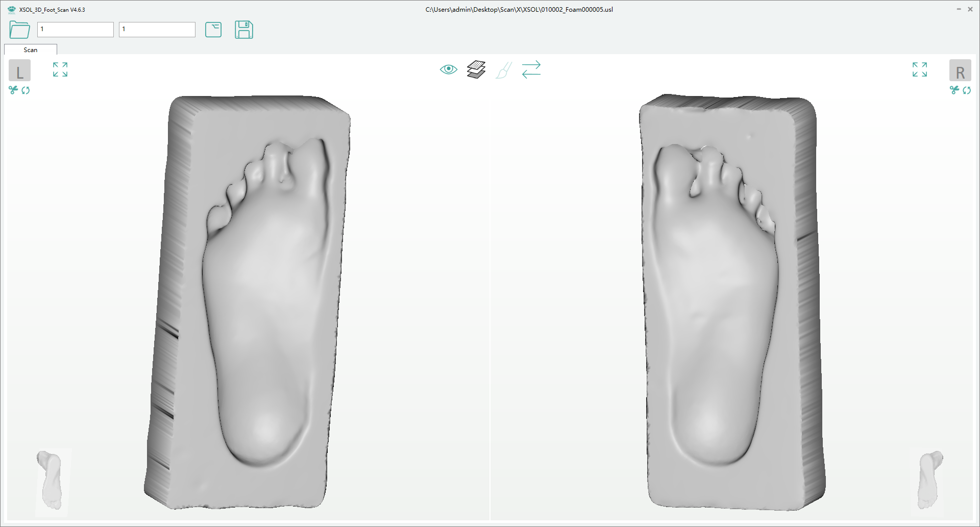Click the first numeric input field

pyautogui.click(x=75, y=30)
